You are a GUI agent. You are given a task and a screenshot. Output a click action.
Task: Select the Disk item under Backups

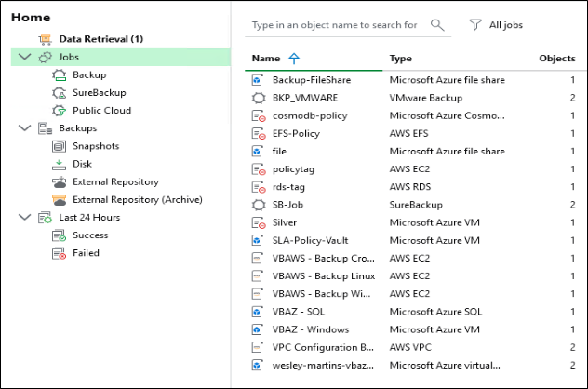click(82, 164)
